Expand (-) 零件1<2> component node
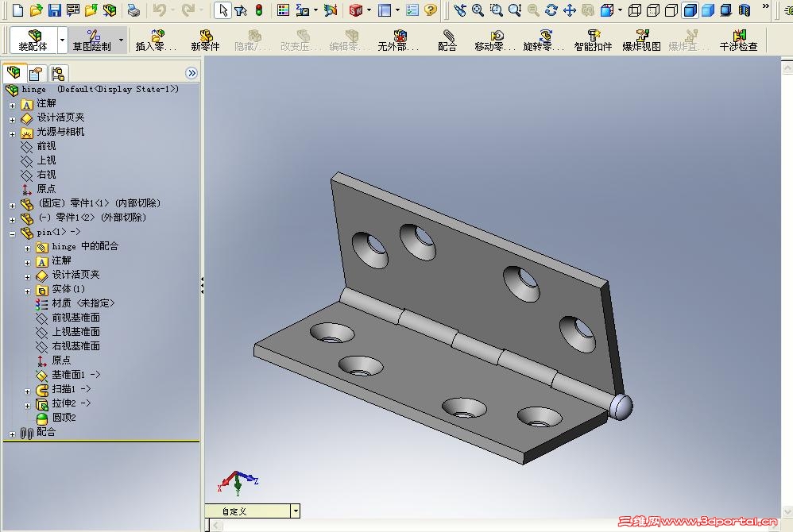The image size is (793, 532). pyautogui.click(x=12, y=220)
